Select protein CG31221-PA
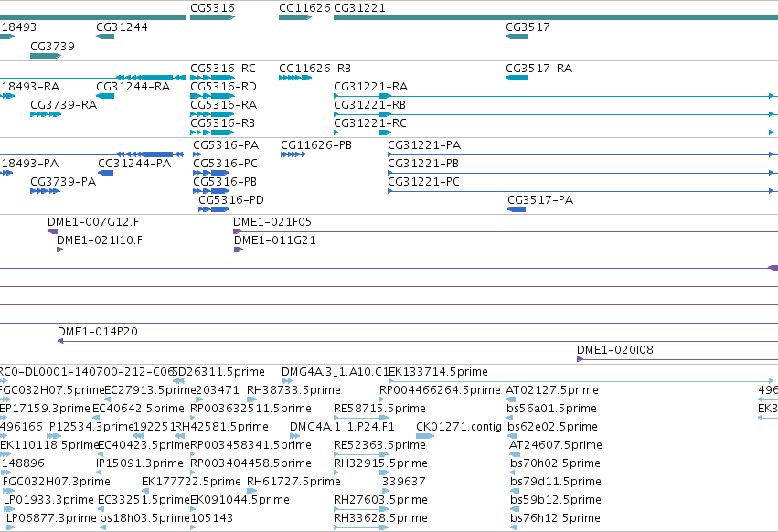778x532 pixels. click(424, 145)
